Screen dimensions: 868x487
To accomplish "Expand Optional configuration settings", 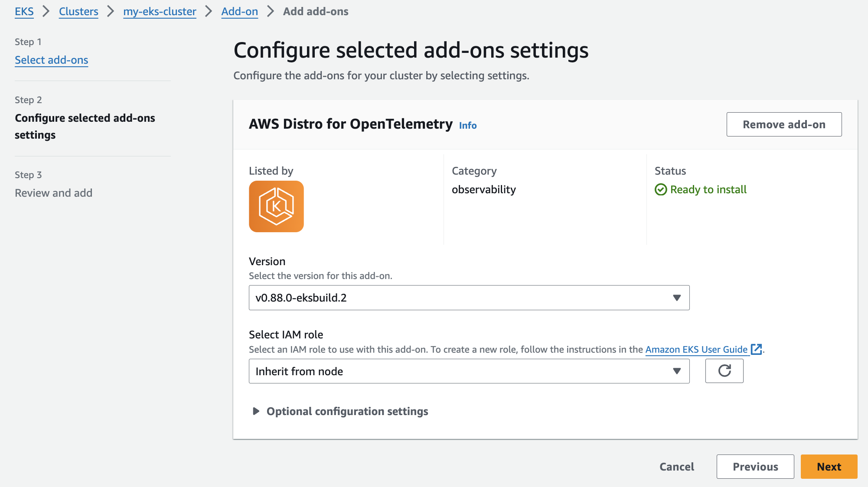I will [347, 411].
